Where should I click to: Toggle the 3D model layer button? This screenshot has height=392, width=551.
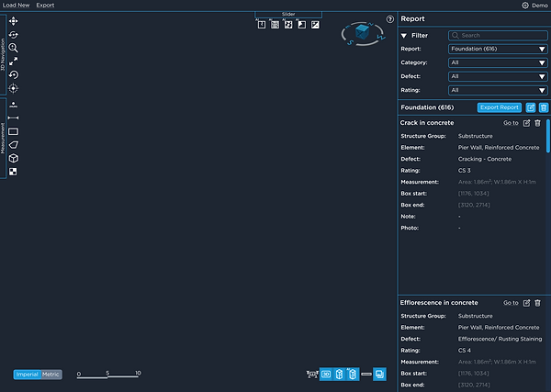339,374
